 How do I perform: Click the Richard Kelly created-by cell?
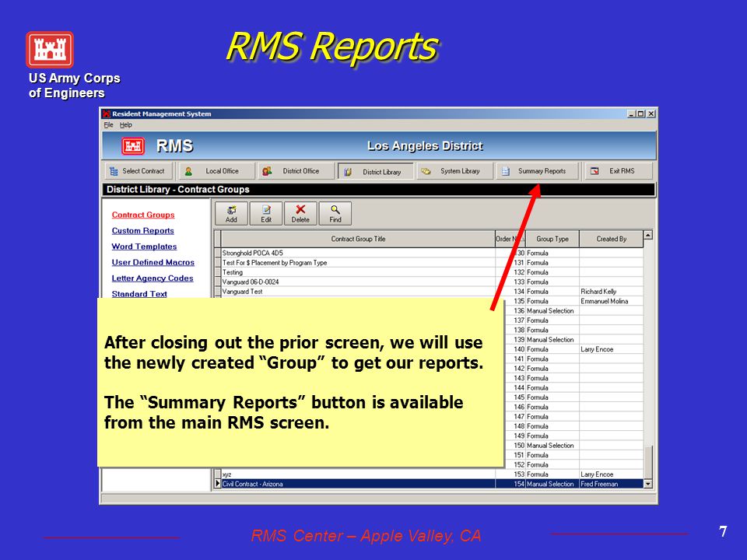click(612, 292)
